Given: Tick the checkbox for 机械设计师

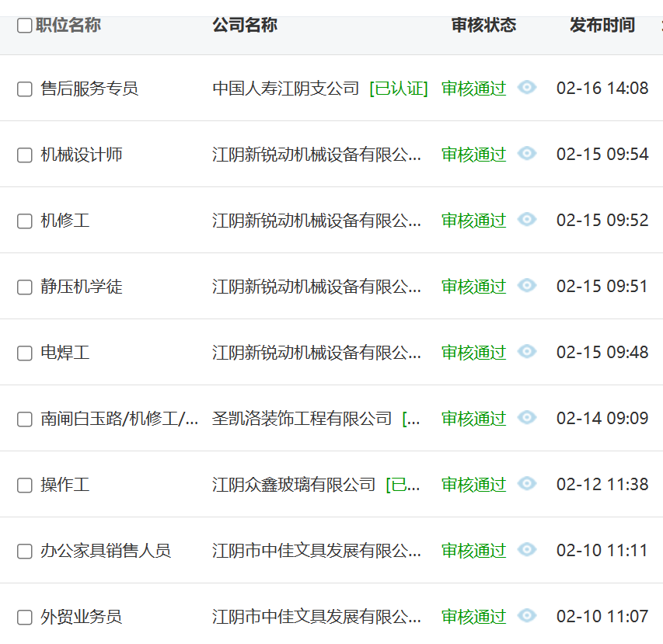Looking at the screenshot, I should pos(25,155).
